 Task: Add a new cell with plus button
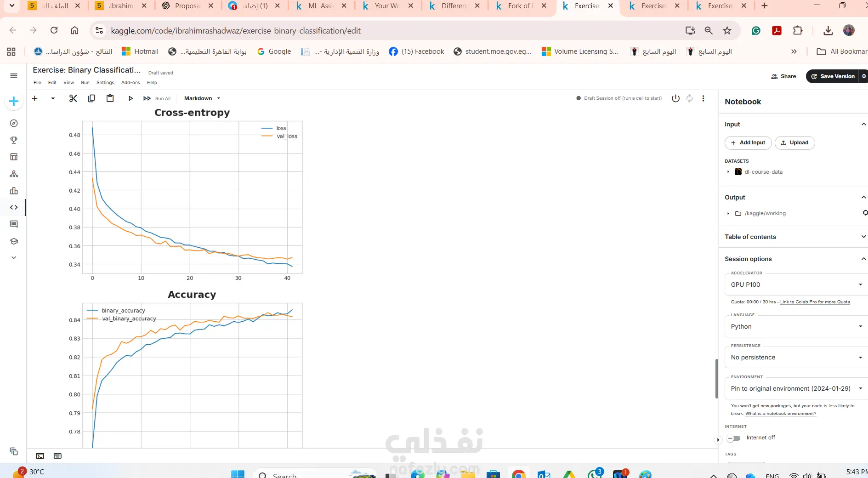pos(34,98)
